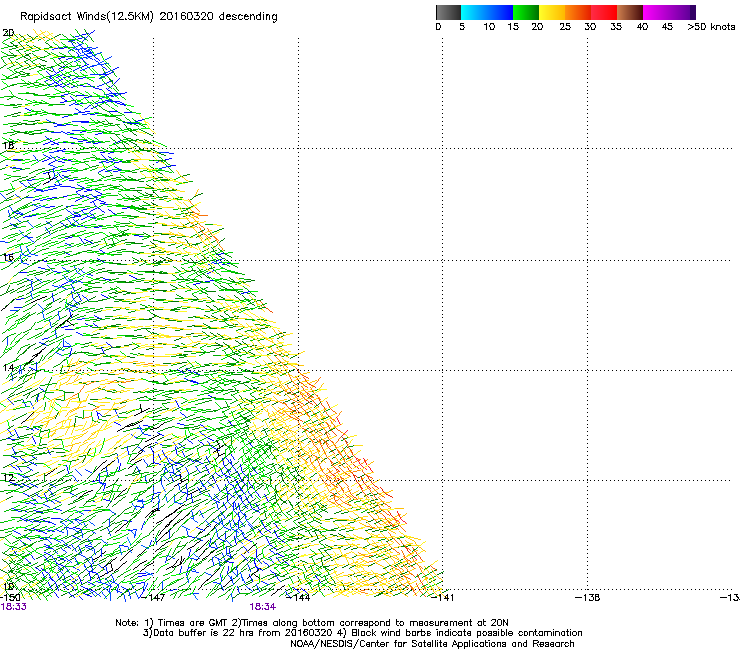Click the 18:34 pass time label
Image resolution: width=740 pixels, height=650 pixels.
263,607
